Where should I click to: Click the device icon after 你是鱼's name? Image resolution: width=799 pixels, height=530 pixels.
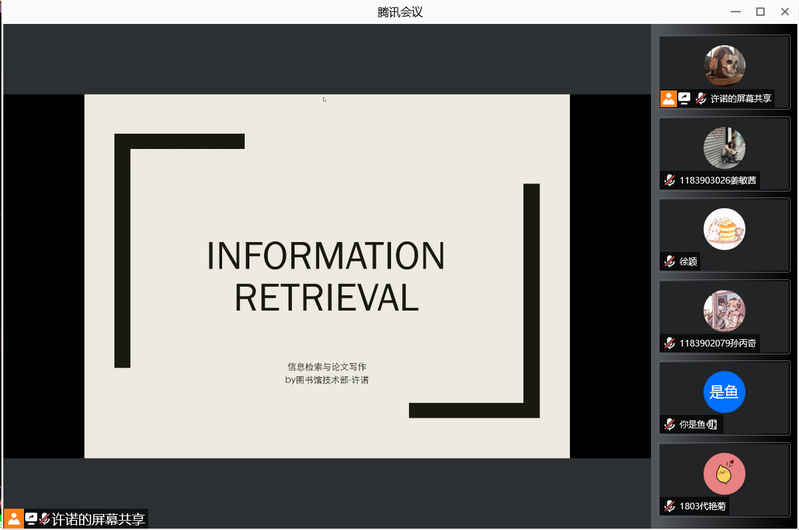(x=713, y=425)
